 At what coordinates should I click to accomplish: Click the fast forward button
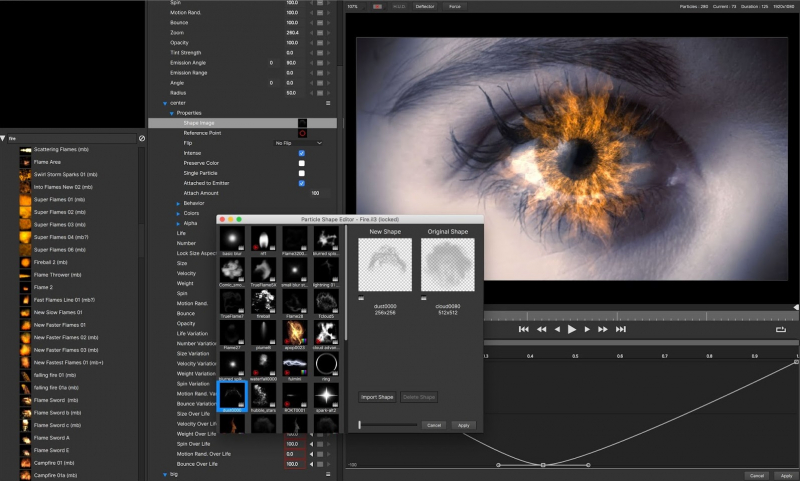pos(604,328)
